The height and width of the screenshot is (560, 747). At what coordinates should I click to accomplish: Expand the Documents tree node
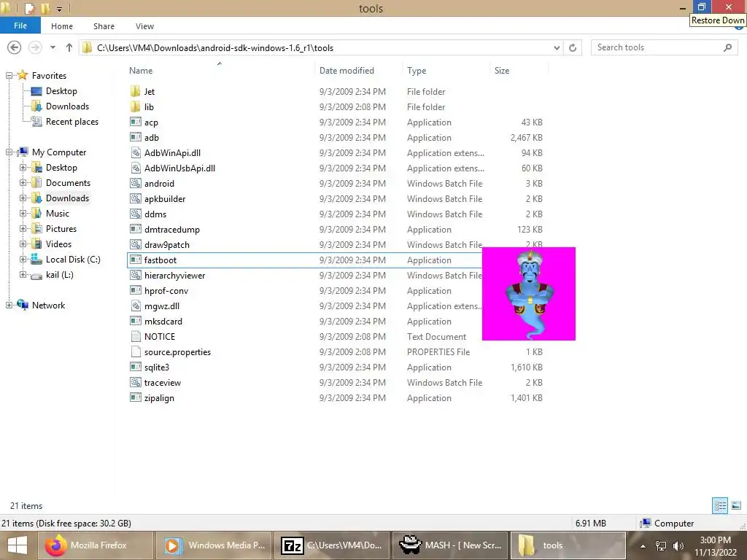coord(23,182)
